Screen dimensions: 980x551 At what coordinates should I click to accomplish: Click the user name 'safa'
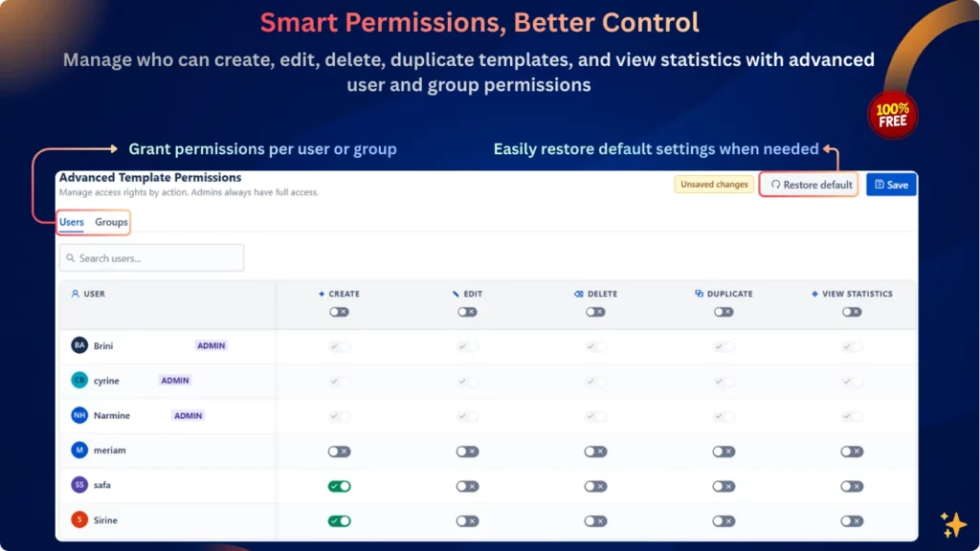[101, 485]
